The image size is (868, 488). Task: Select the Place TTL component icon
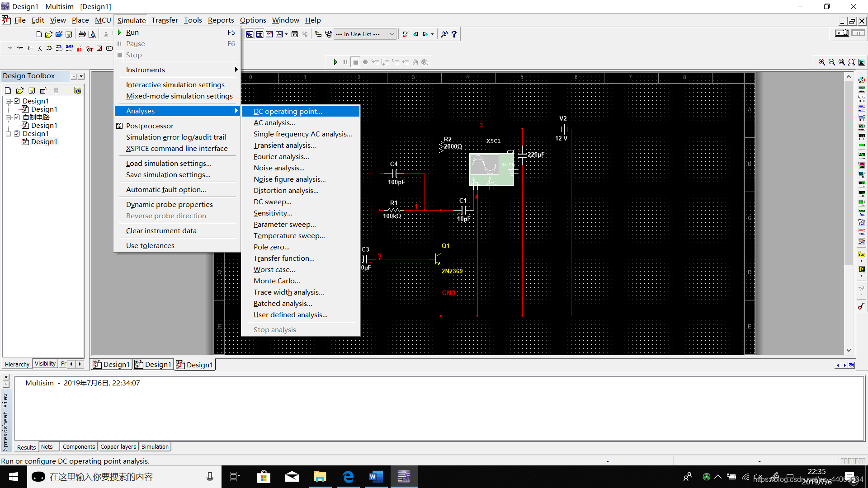point(60,48)
